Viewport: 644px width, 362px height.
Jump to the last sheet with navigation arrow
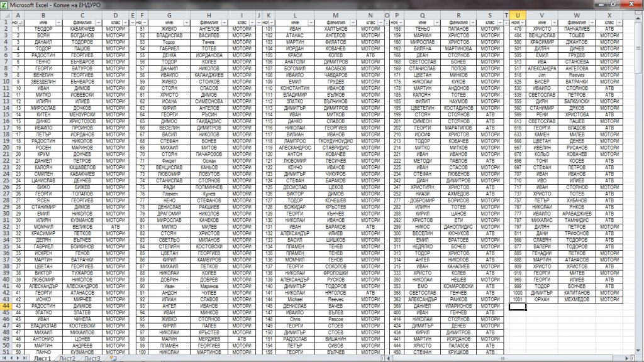25,358
